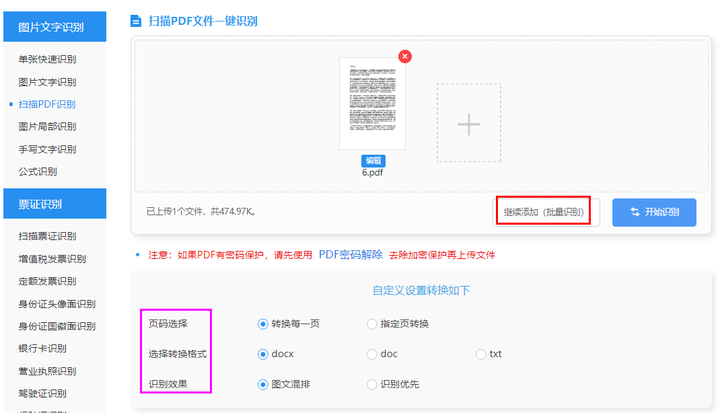Start recognition with the 开始识别 button
The height and width of the screenshot is (413, 720).
[x=654, y=212]
